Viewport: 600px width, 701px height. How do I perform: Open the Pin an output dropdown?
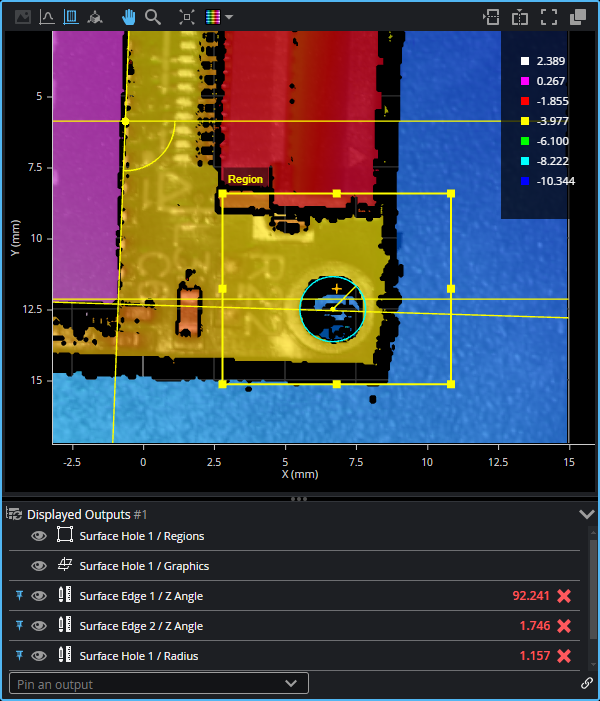(158, 684)
